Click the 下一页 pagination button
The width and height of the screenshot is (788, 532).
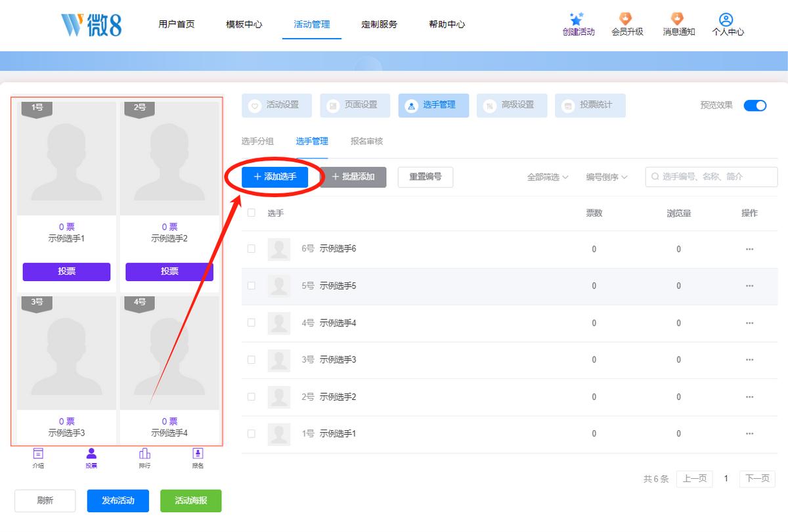[x=757, y=479]
